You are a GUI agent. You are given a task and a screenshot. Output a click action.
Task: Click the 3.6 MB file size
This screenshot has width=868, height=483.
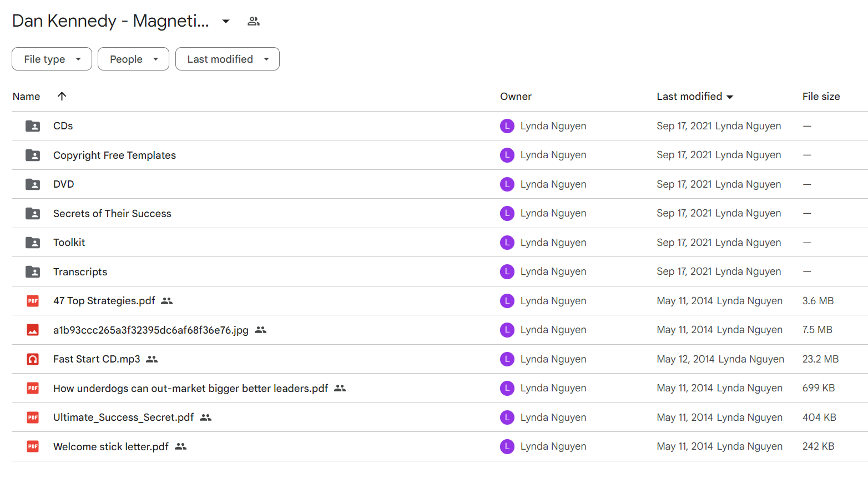click(818, 301)
